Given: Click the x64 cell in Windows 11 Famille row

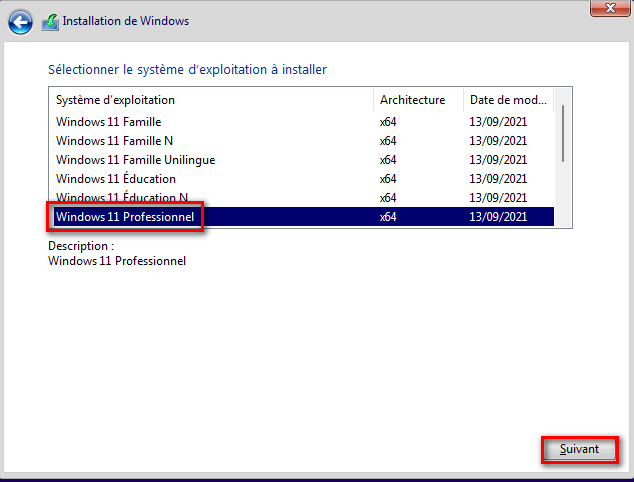Looking at the screenshot, I should (x=388, y=122).
